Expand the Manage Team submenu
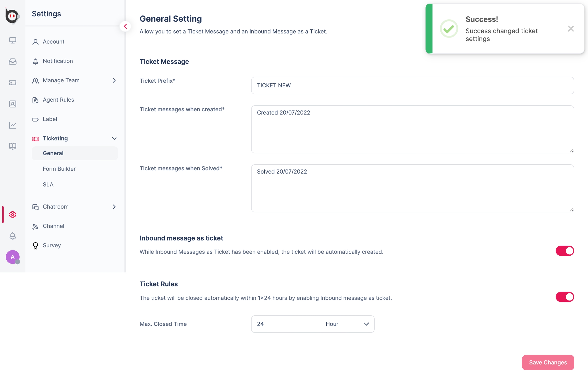This screenshot has width=588, height=384. click(114, 80)
